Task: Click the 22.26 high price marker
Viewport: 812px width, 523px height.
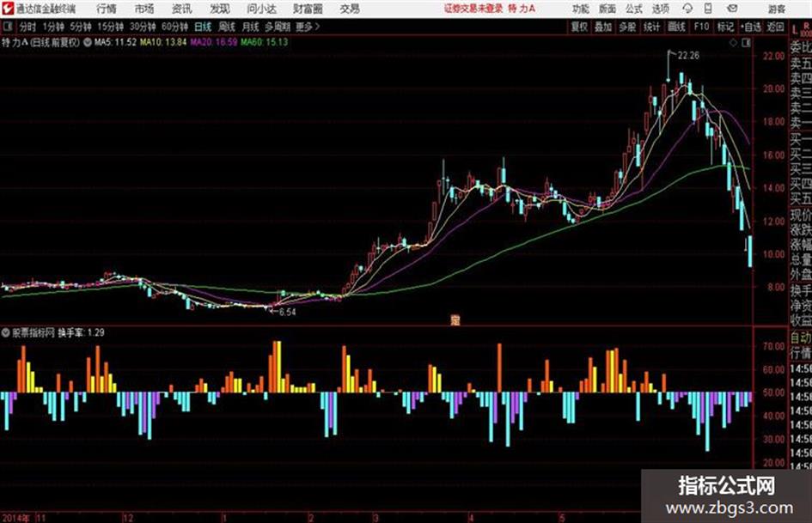Action: 688,56
